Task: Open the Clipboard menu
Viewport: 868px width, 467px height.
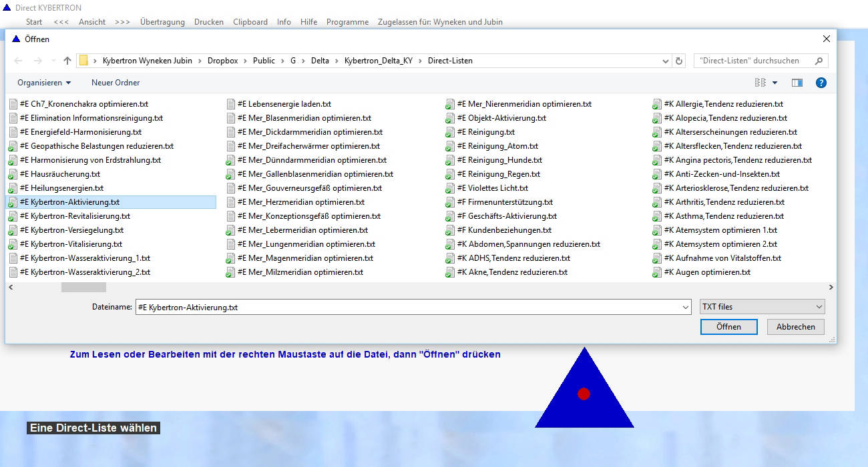Action: coord(250,22)
